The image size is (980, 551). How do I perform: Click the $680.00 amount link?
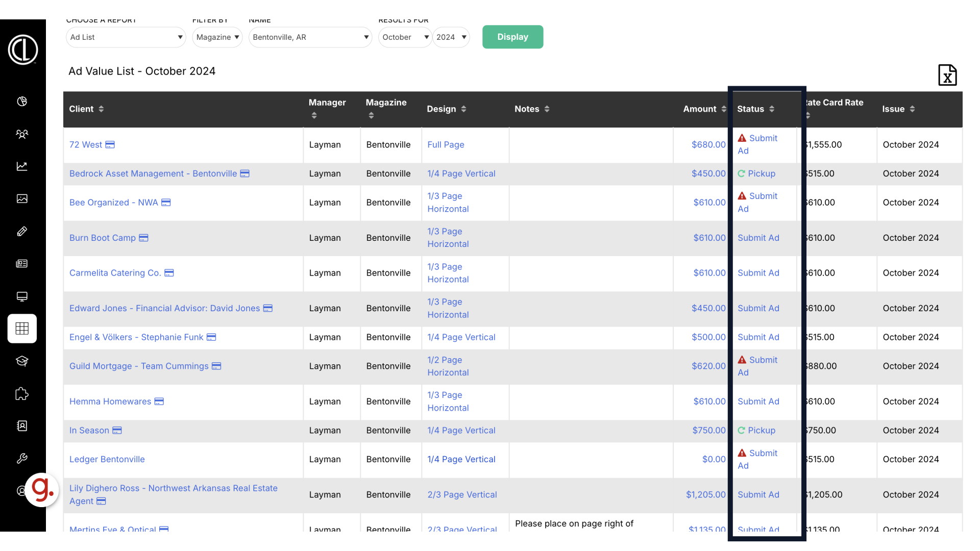[708, 145]
